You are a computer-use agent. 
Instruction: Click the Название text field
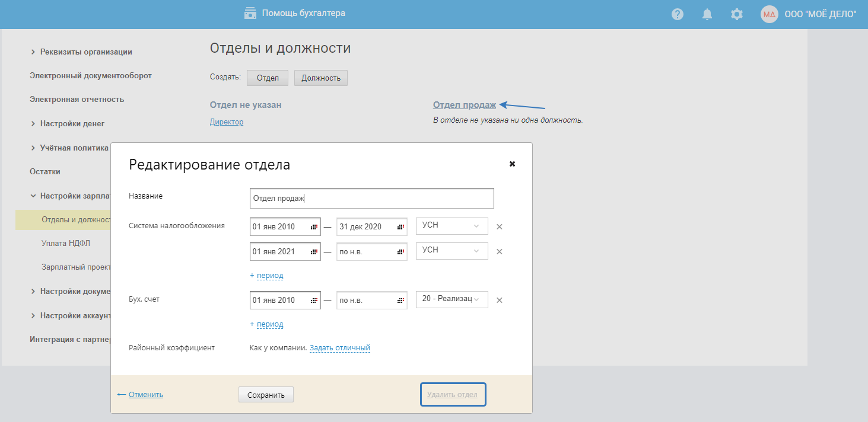(x=372, y=199)
